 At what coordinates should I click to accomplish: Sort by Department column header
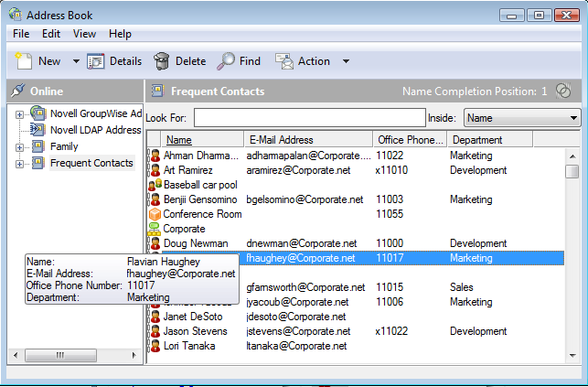tap(490, 140)
